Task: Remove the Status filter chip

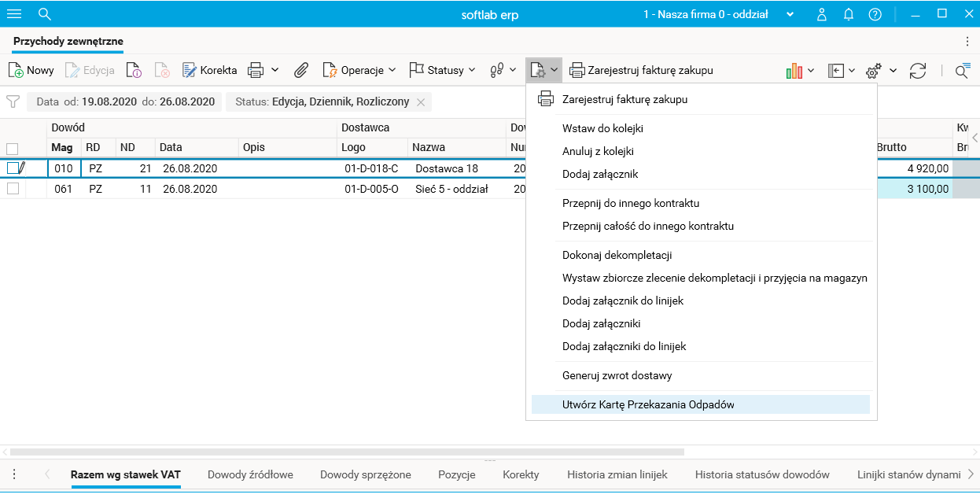Action: [421, 102]
